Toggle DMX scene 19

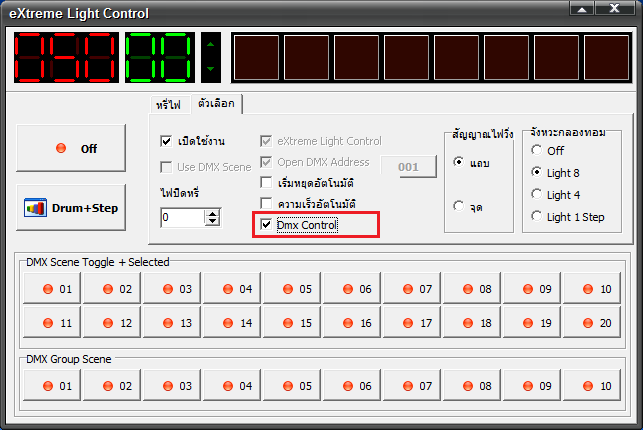[532, 323]
